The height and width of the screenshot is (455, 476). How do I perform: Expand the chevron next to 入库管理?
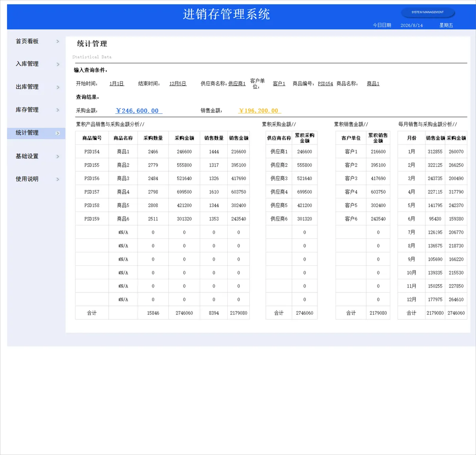58,64
